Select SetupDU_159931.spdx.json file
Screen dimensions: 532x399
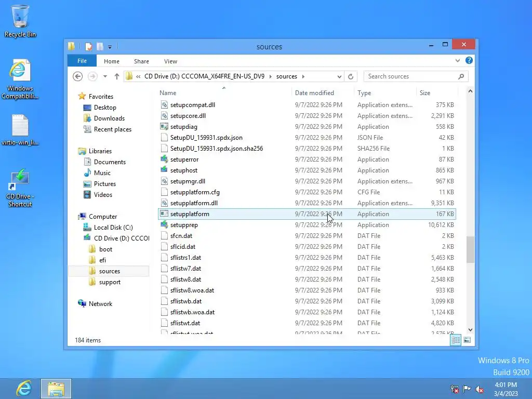point(307,137)
